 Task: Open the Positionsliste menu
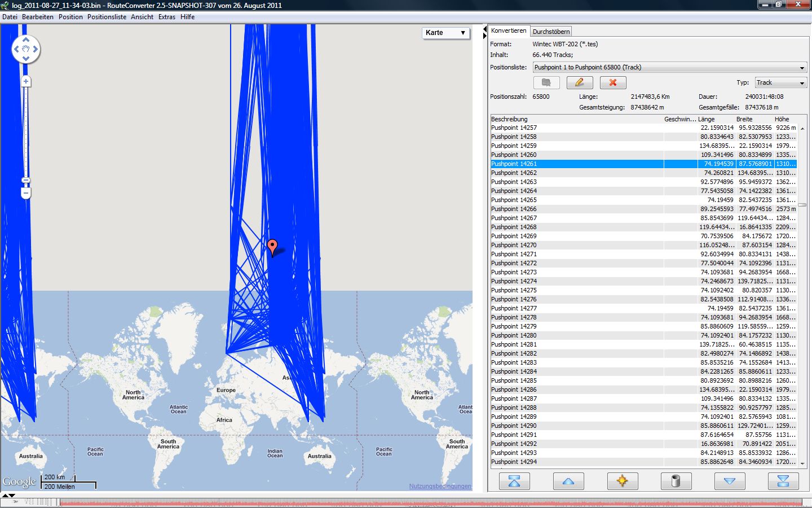107,17
